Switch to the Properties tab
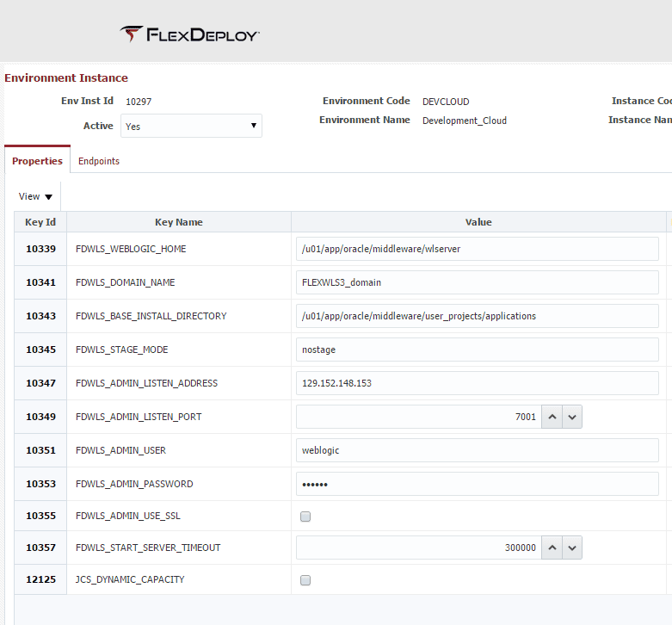This screenshot has width=672, height=625. (37, 161)
